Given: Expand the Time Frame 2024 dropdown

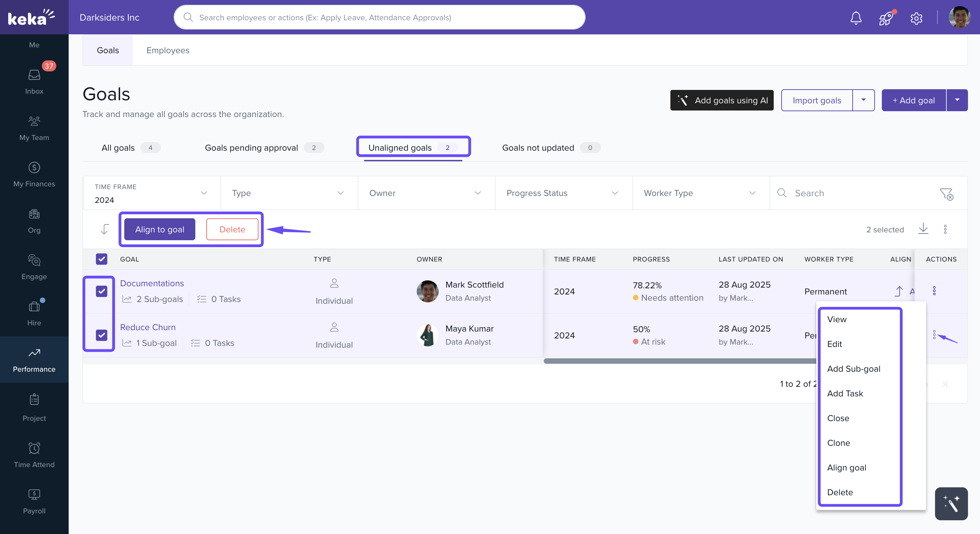Looking at the screenshot, I should click(x=151, y=193).
